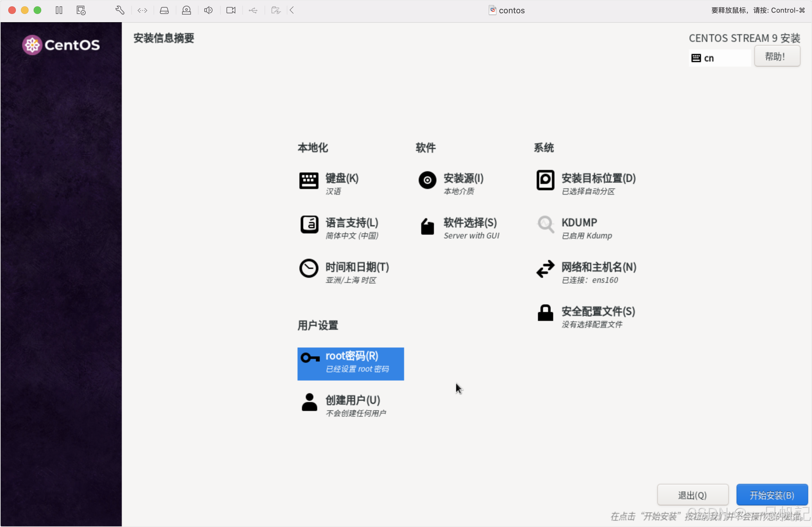This screenshot has height=527, width=812.
Task: Click the 已经设置 root 密码 status text
Action: 357,369
